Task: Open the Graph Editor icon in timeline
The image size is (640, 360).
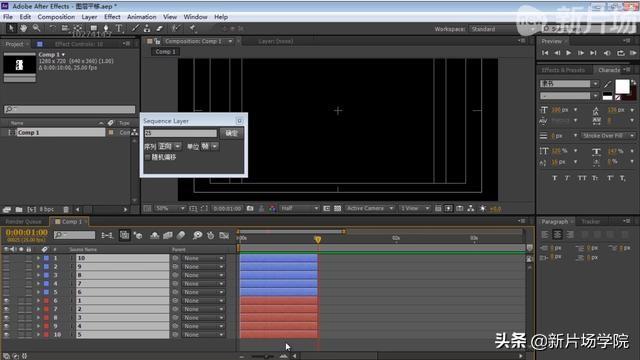Action: 224,235
